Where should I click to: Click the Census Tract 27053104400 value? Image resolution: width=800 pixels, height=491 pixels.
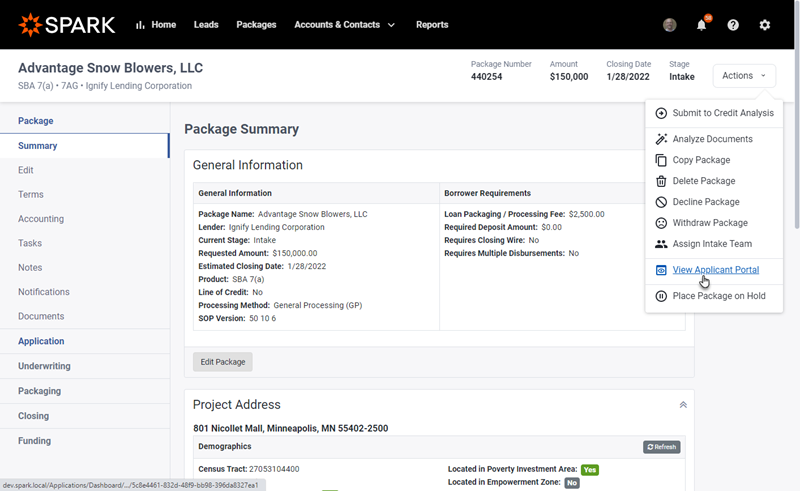pos(274,469)
